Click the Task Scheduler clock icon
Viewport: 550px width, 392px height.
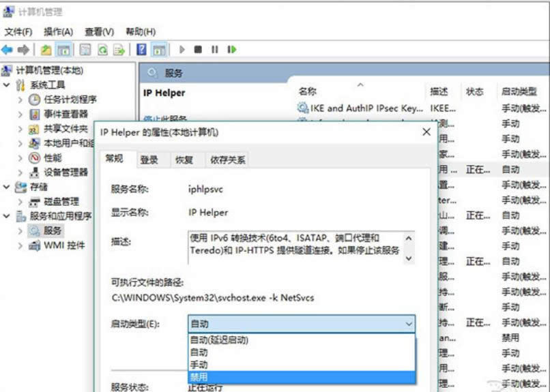[x=34, y=100]
